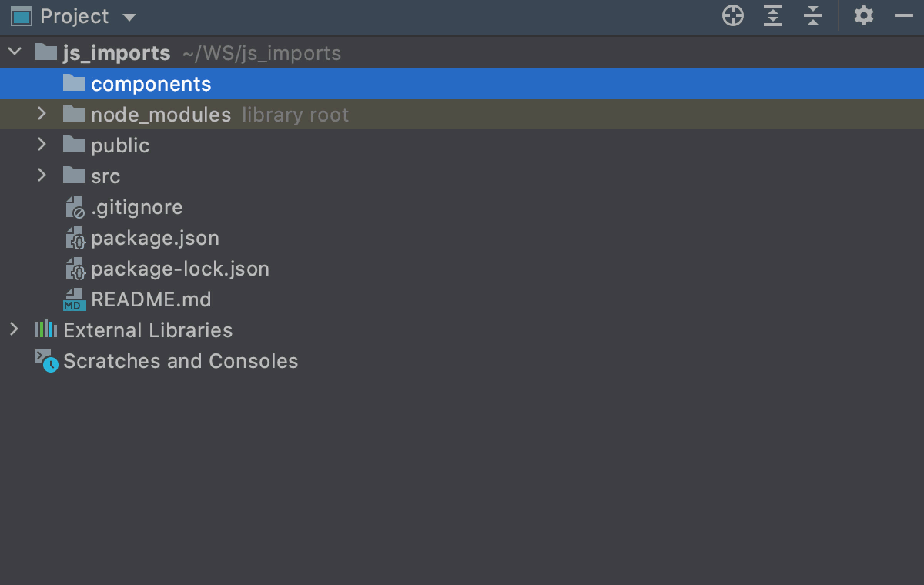Click the README.md Markdown file icon
Screen dimensions: 924x585
(x=73, y=299)
